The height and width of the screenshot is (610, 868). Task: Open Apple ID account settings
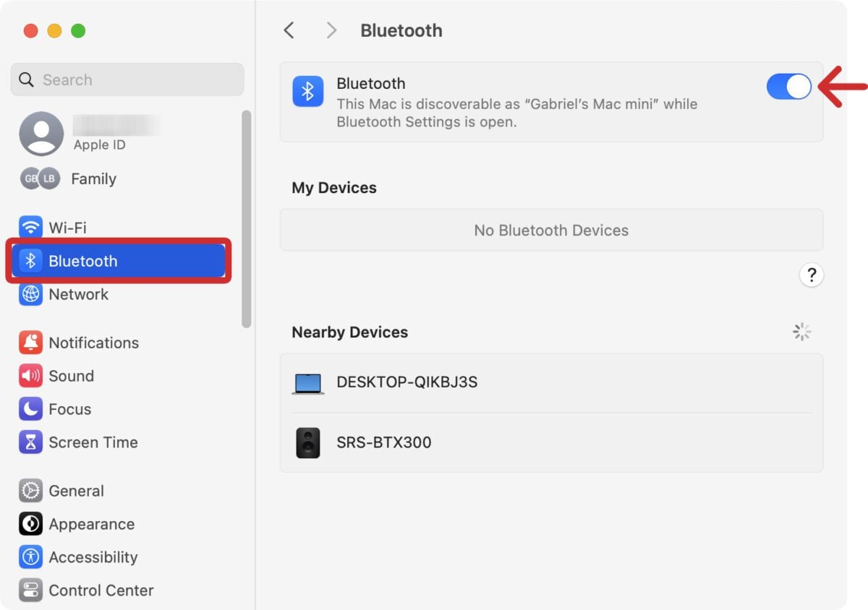tap(87, 134)
